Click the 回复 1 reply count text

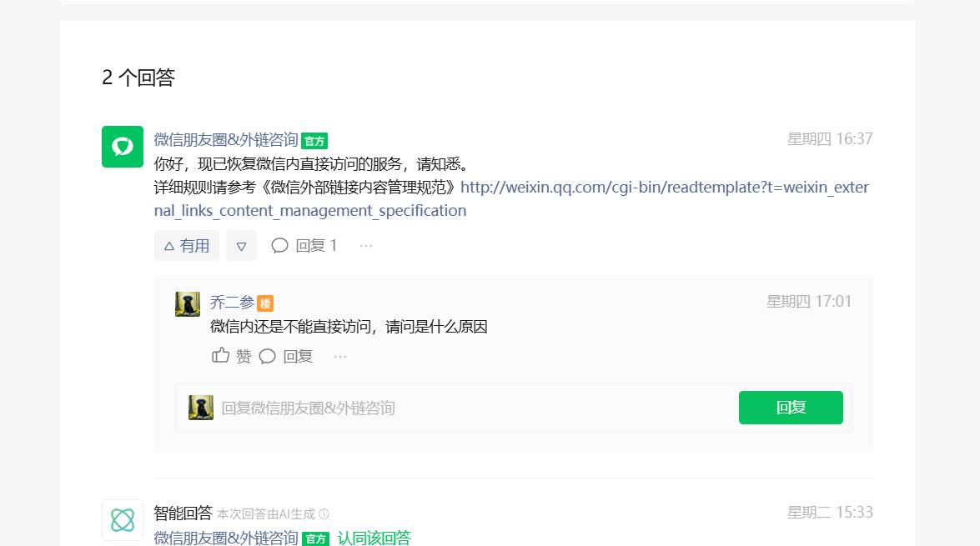(x=316, y=246)
